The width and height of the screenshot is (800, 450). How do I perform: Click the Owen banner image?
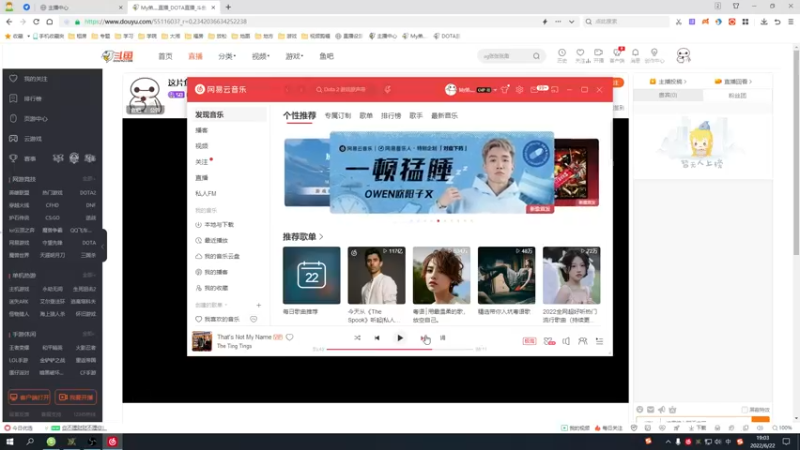pos(442,172)
